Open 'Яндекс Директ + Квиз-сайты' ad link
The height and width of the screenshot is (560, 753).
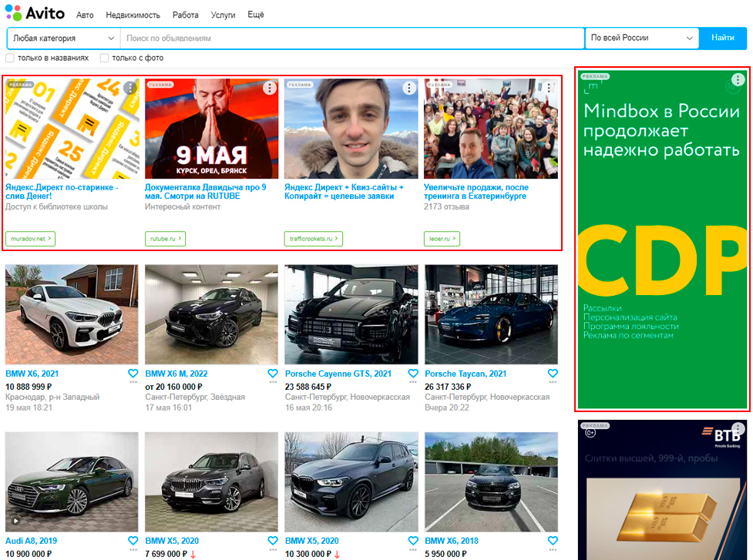coord(344,192)
